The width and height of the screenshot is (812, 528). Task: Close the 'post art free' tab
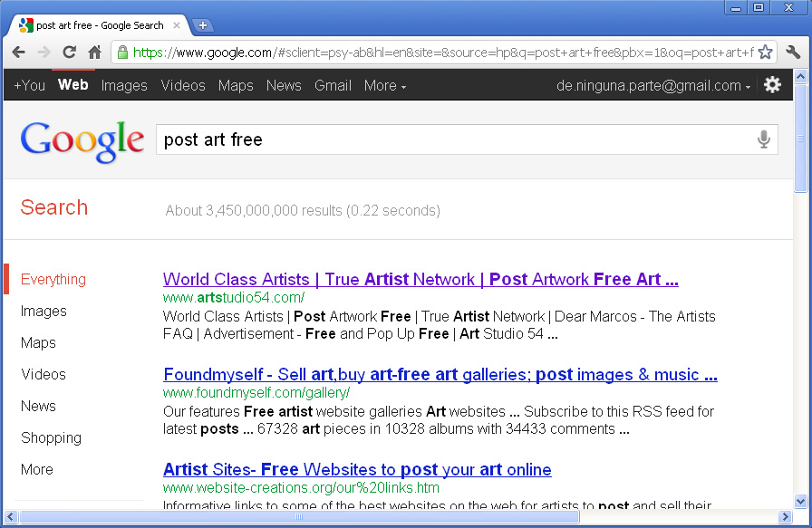click(x=177, y=25)
